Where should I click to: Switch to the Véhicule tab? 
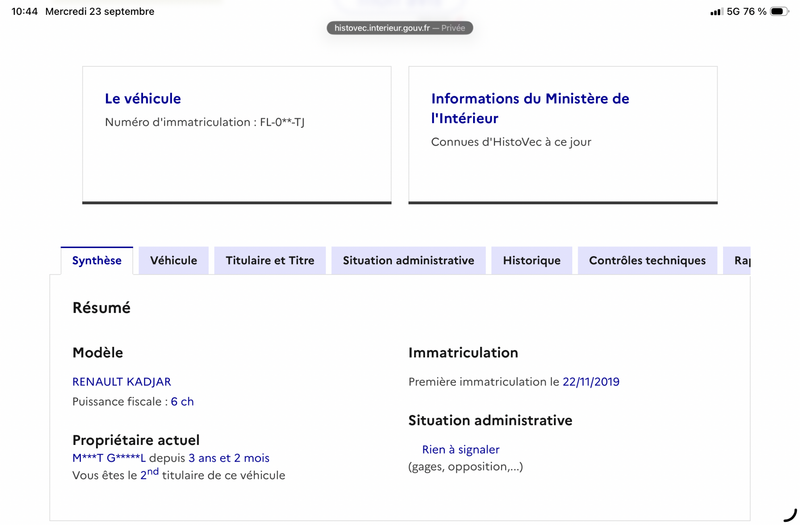click(x=173, y=260)
